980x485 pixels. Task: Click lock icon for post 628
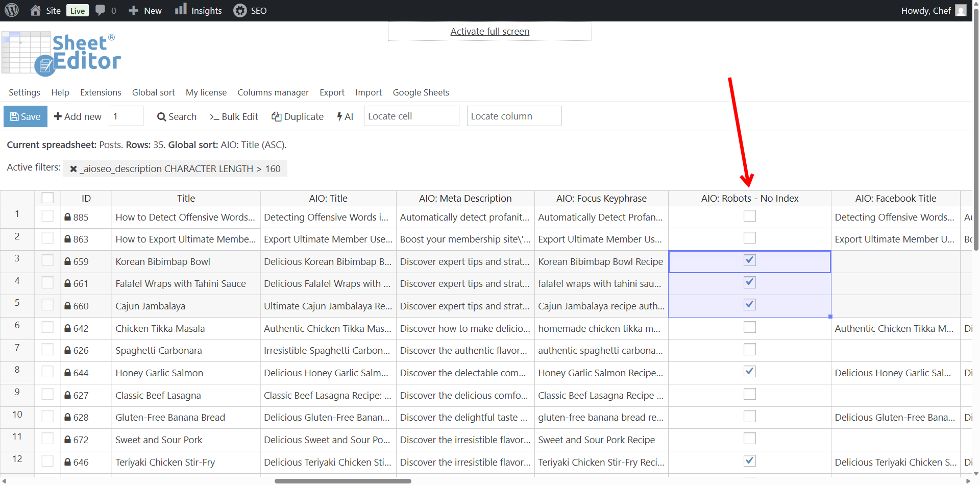(x=67, y=417)
